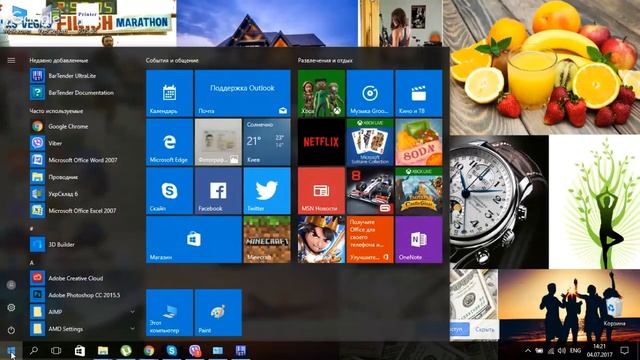This screenshot has width=640, height=360.
Task: Open Chrome on the taskbar
Action: [149, 351]
